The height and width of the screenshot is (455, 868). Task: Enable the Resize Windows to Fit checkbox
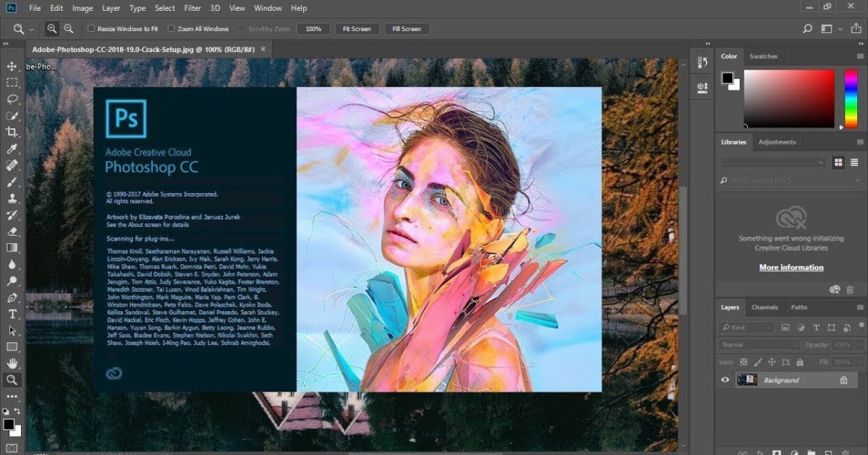click(93, 28)
